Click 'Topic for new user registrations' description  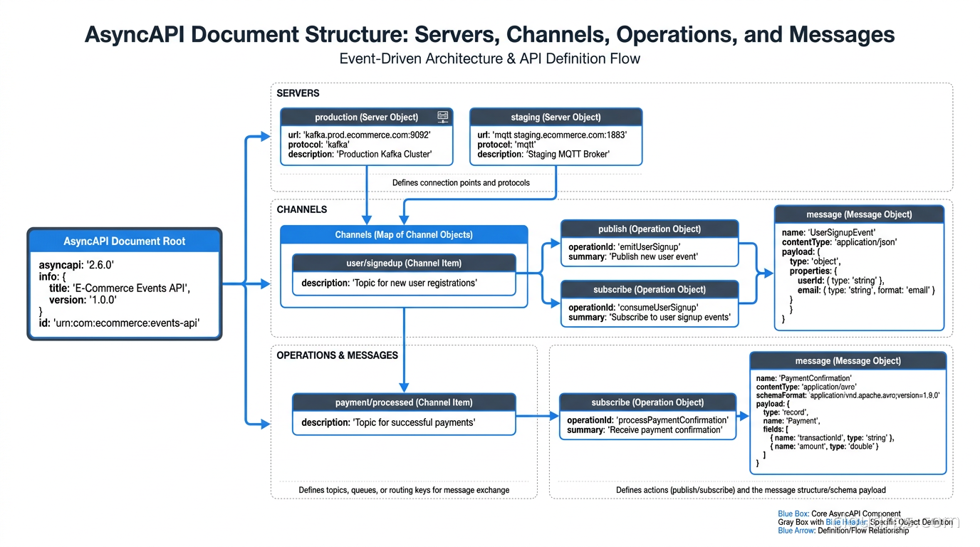(389, 283)
